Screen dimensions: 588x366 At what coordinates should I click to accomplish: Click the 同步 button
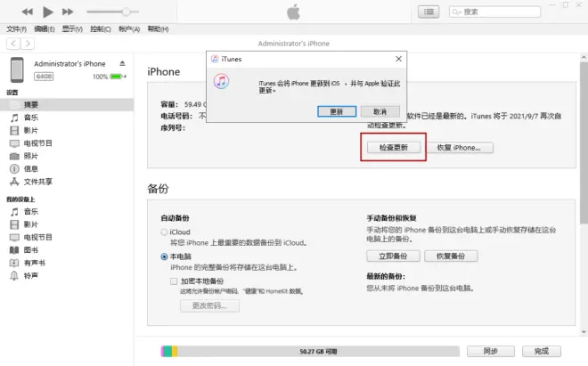click(x=491, y=352)
